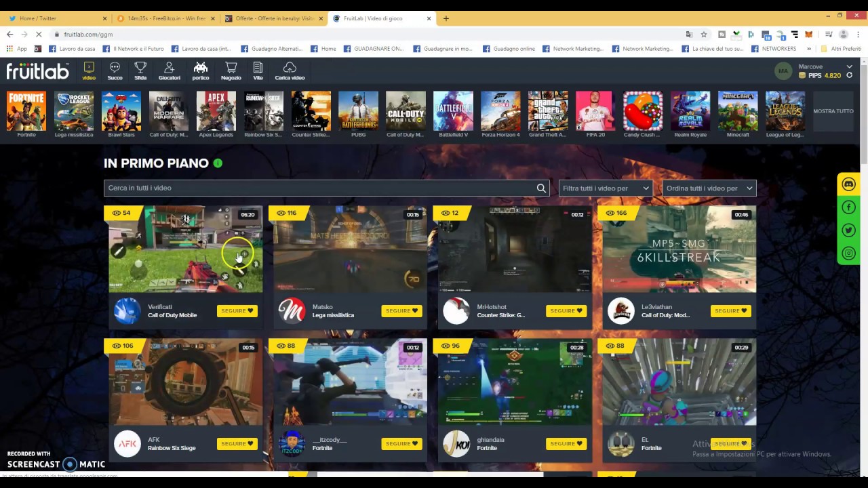The height and width of the screenshot is (488, 868).
Task: Click the search magnifier icon
Action: [541, 188]
